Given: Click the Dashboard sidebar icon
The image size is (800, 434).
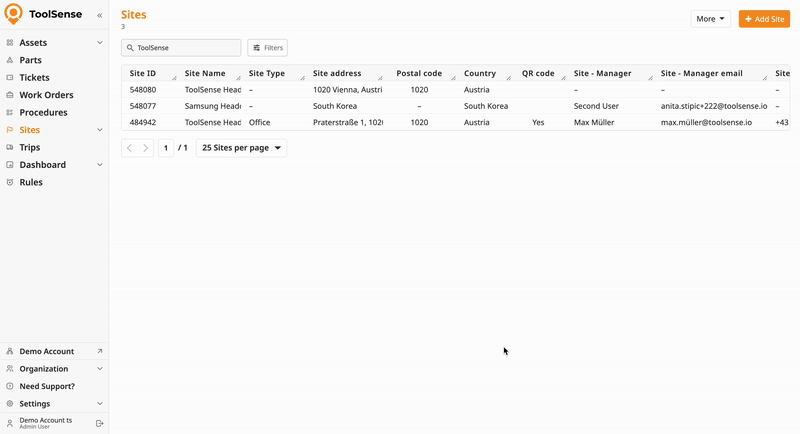Looking at the screenshot, I should (x=10, y=165).
